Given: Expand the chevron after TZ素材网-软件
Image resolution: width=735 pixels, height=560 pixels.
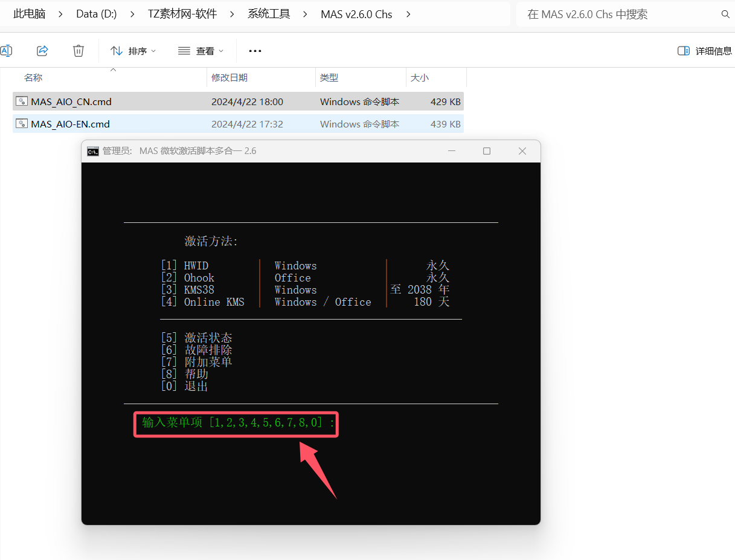Looking at the screenshot, I should [233, 14].
